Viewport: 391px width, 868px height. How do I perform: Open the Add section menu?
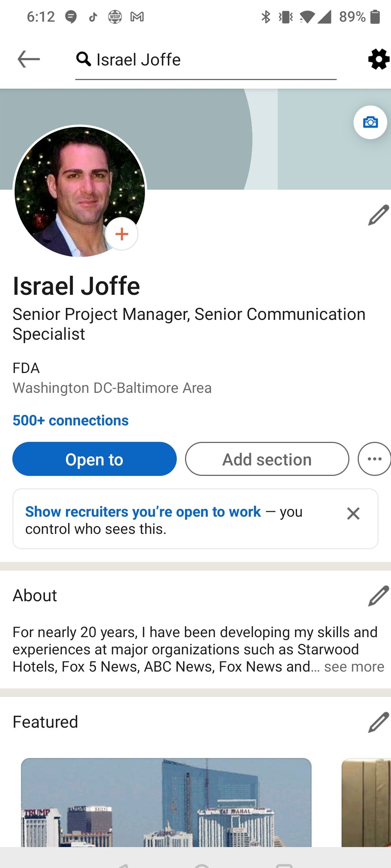tap(267, 459)
